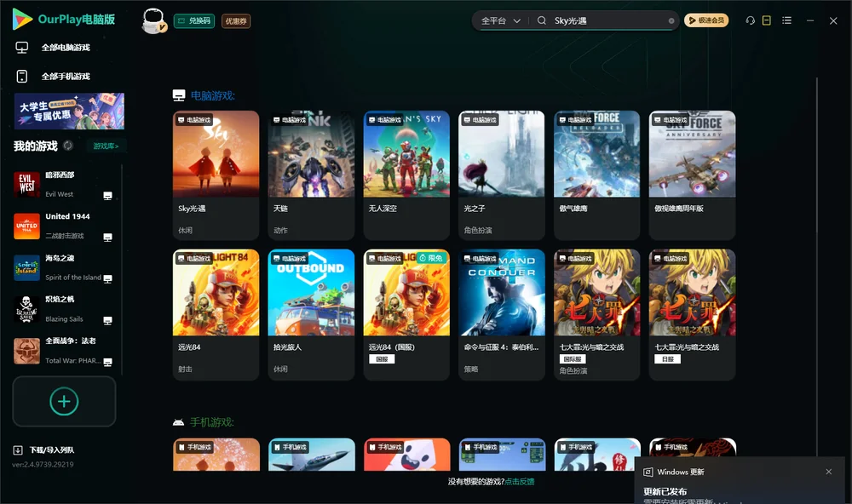Click the phone icon beside 全部手机游戏
Image resolution: width=852 pixels, height=504 pixels.
22,76
